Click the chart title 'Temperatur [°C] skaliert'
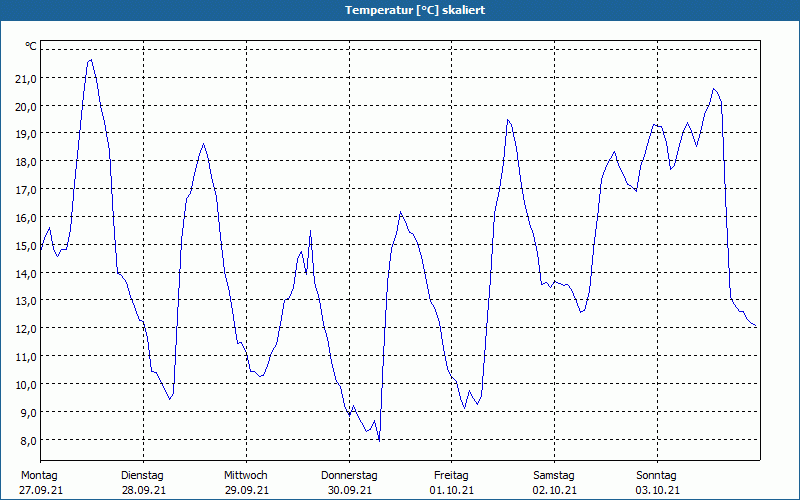The image size is (800, 500). click(x=400, y=10)
